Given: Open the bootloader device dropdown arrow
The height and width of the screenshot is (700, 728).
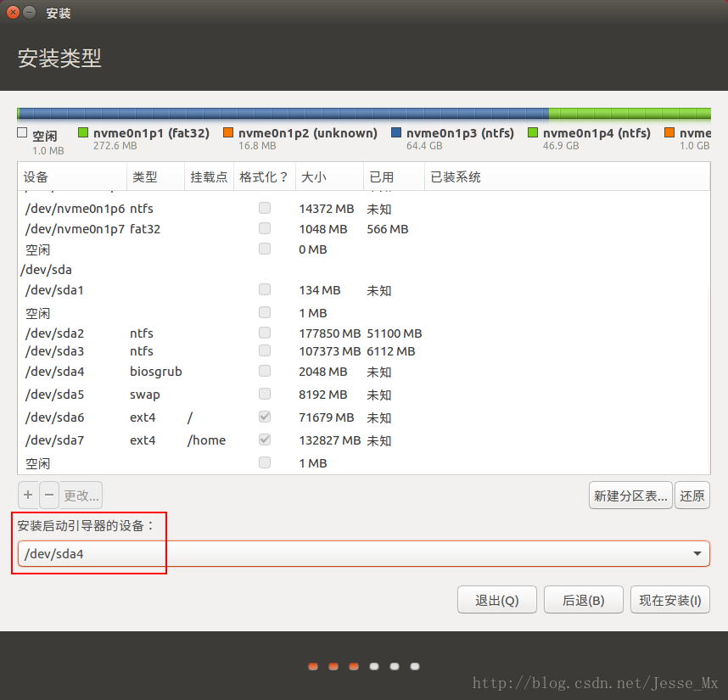Looking at the screenshot, I should 697,553.
